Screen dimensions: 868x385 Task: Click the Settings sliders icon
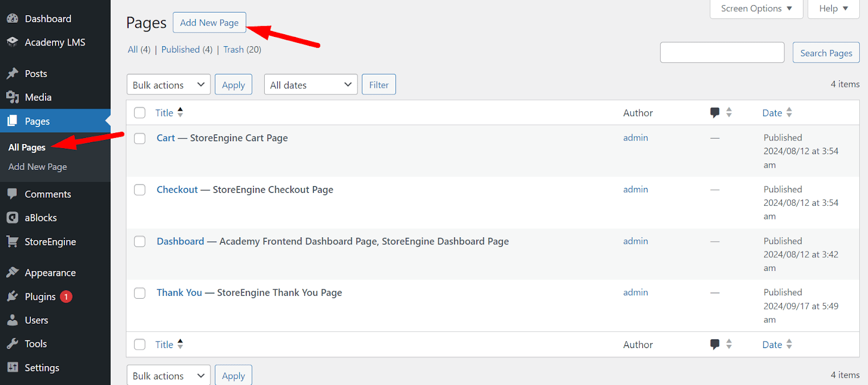pos(12,368)
